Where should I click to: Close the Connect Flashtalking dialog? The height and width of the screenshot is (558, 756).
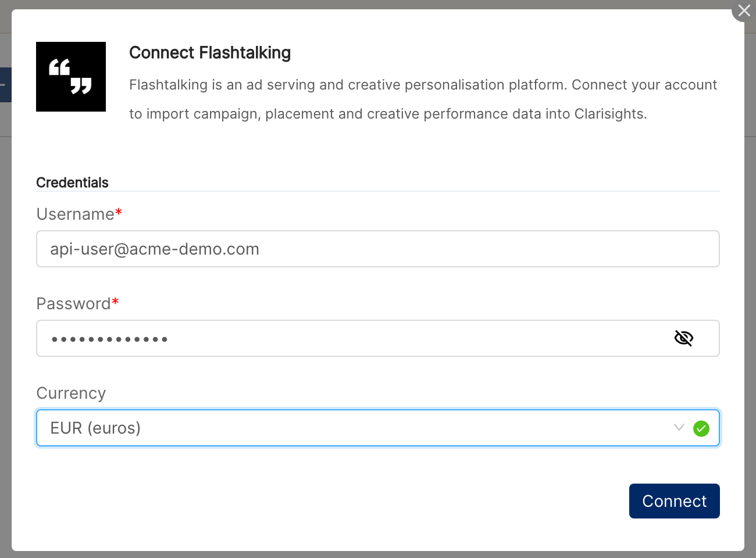(744, 10)
